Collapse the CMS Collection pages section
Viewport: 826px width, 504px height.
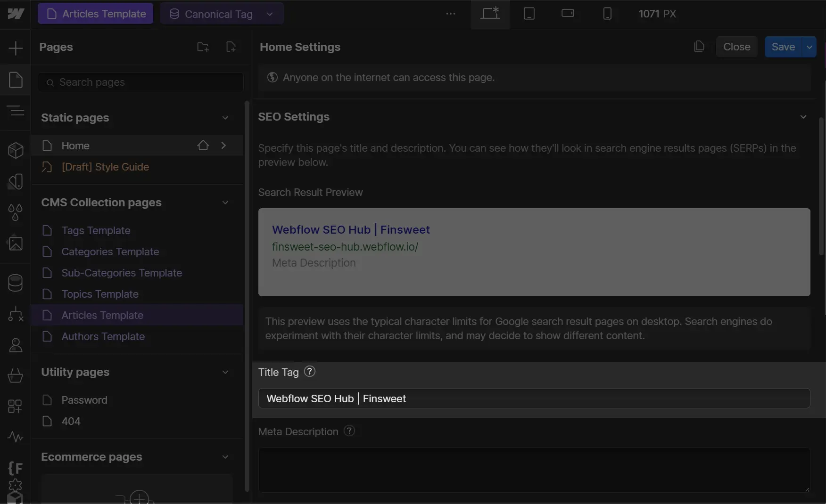225,203
